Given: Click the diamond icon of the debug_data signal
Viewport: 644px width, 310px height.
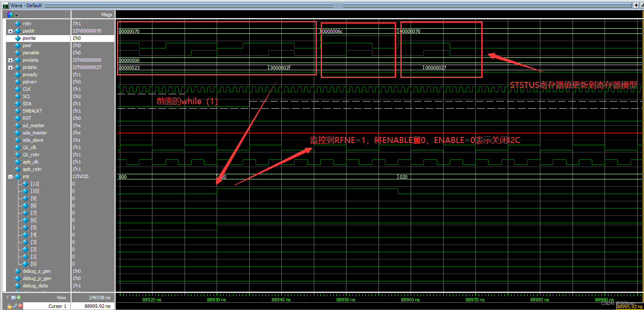Looking at the screenshot, I should [x=18, y=286].
